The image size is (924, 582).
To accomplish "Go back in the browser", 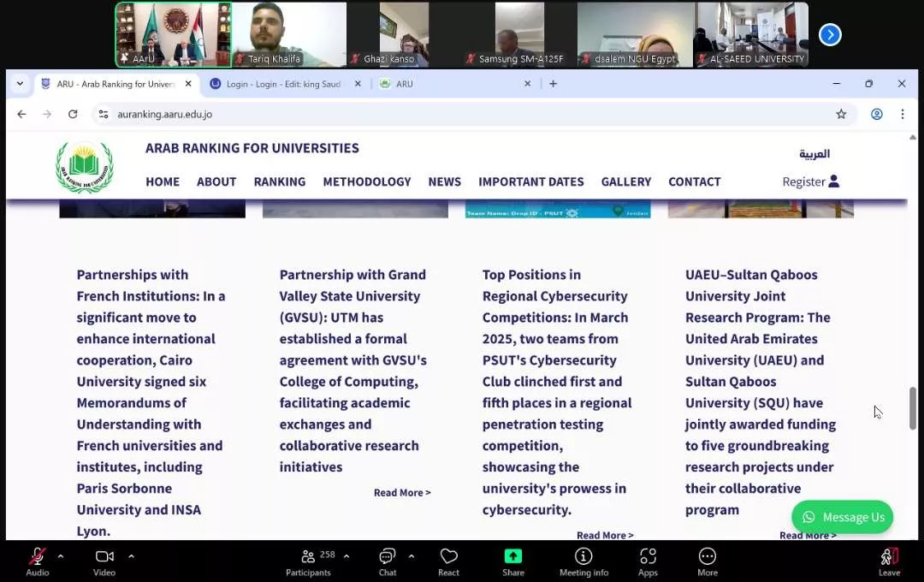I will tap(21, 114).
